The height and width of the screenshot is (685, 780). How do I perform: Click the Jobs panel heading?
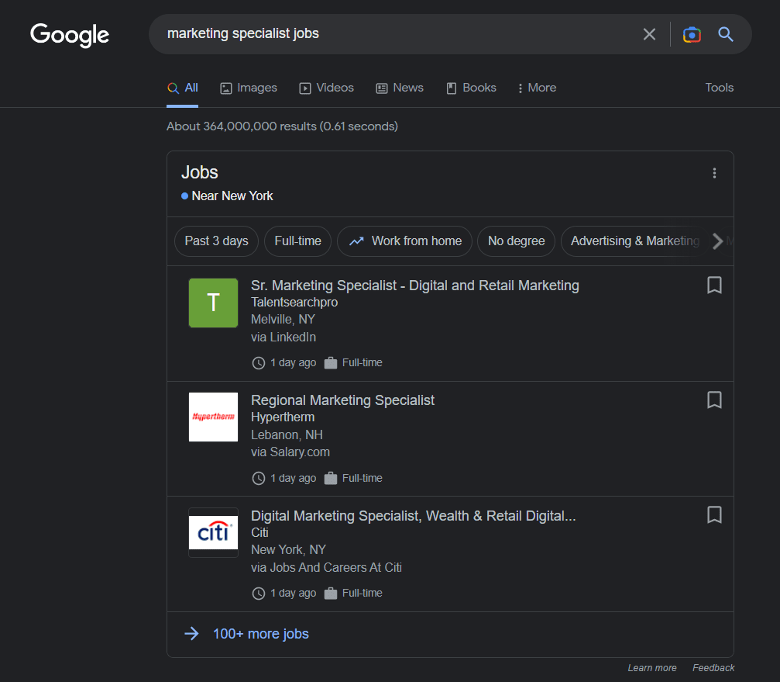[x=199, y=173]
